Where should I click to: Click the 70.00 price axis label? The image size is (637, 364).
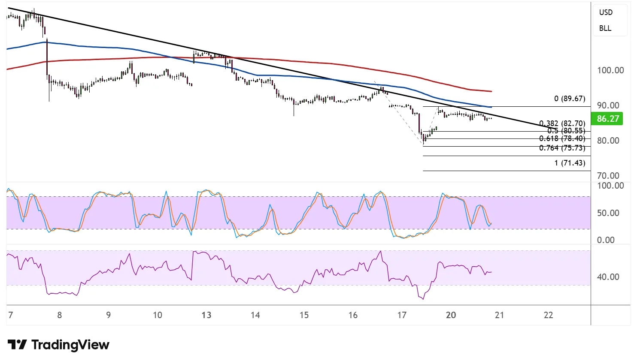pos(608,176)
